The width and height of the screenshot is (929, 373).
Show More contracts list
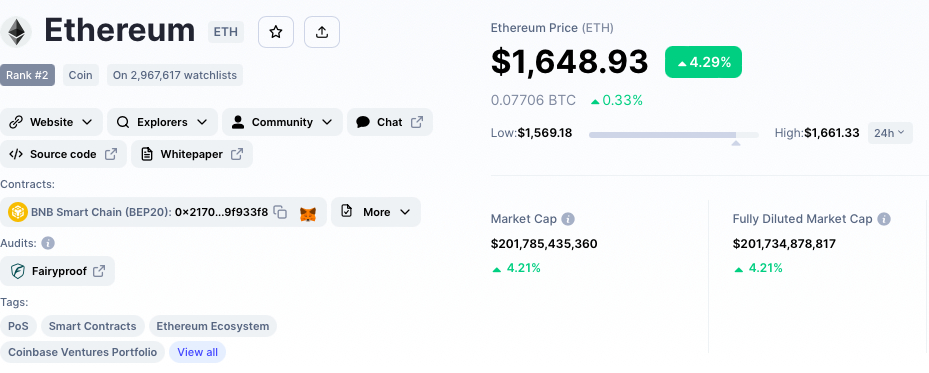coord(376,212)
